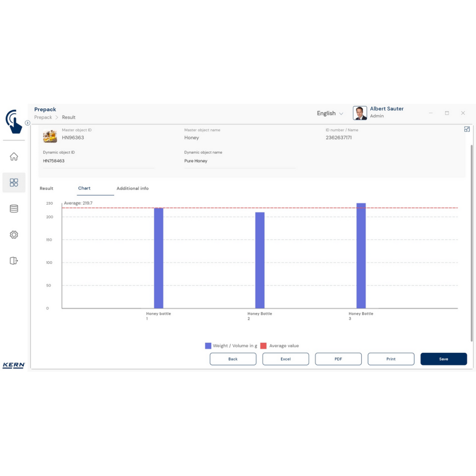Click the Back button
This screenshot has height=476, width=476.
(233, 359)
